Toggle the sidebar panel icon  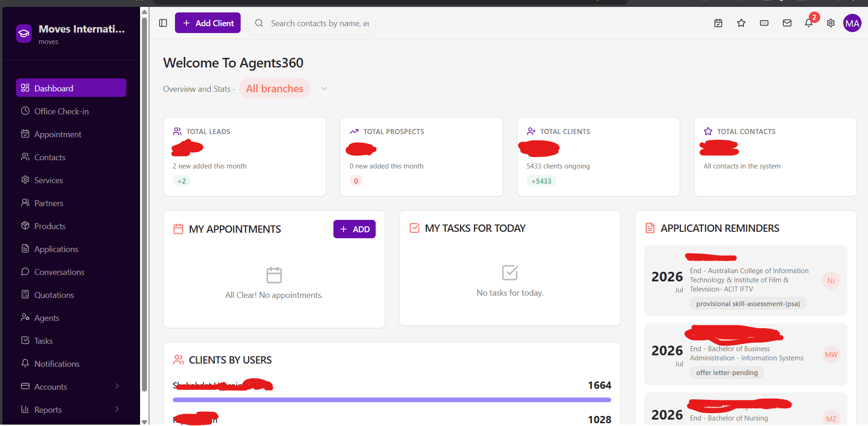[x=163, y=23]
